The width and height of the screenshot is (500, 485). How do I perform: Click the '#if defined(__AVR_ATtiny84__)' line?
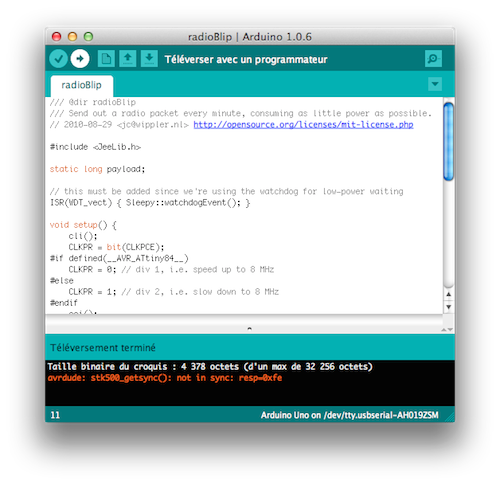point(119,258)
